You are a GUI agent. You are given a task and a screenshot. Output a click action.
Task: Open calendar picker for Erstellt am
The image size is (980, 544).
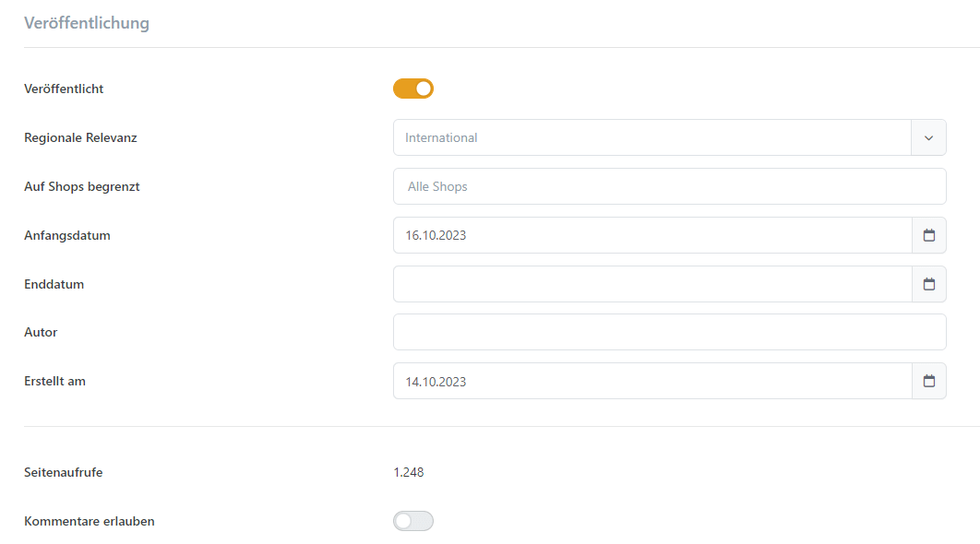929,381
